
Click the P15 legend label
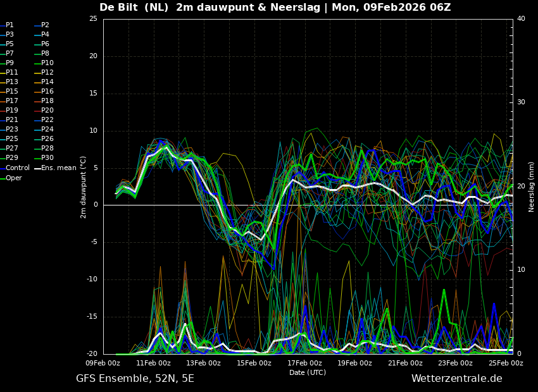11,92
